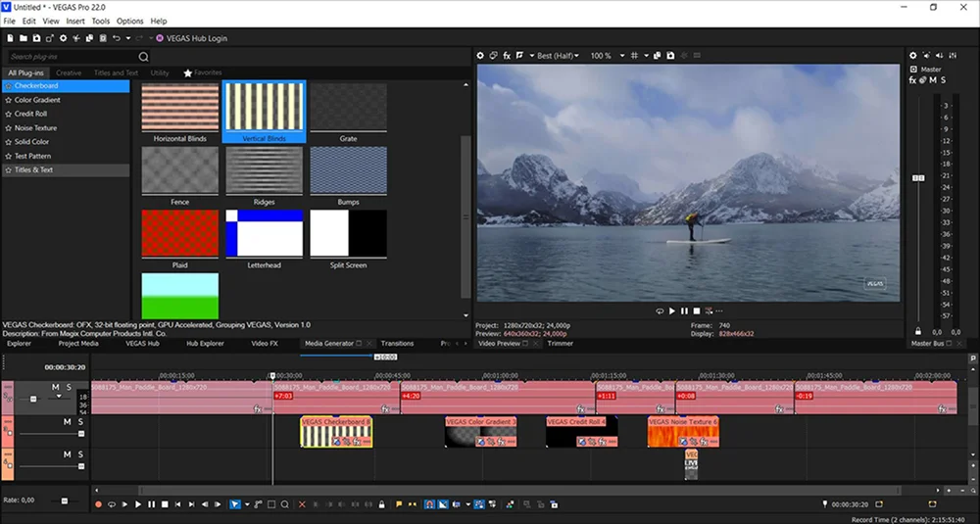Click the Lock Event icon in the timeline toolbar

381,504
